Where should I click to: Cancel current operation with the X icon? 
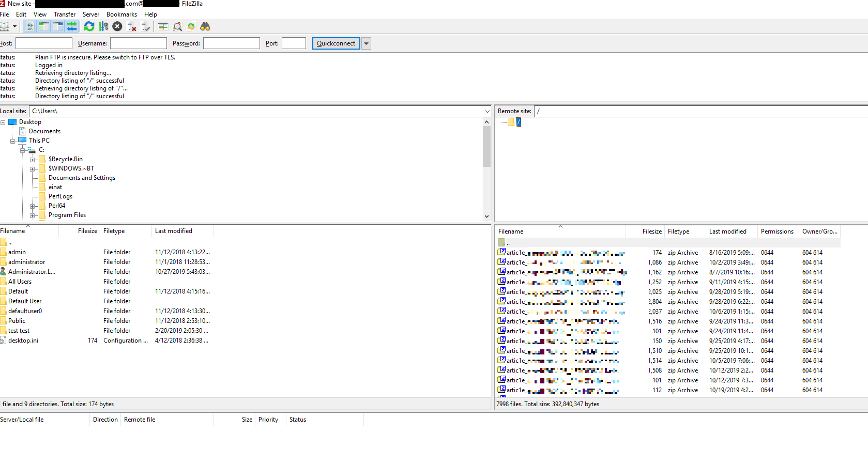tap(117, 26)
